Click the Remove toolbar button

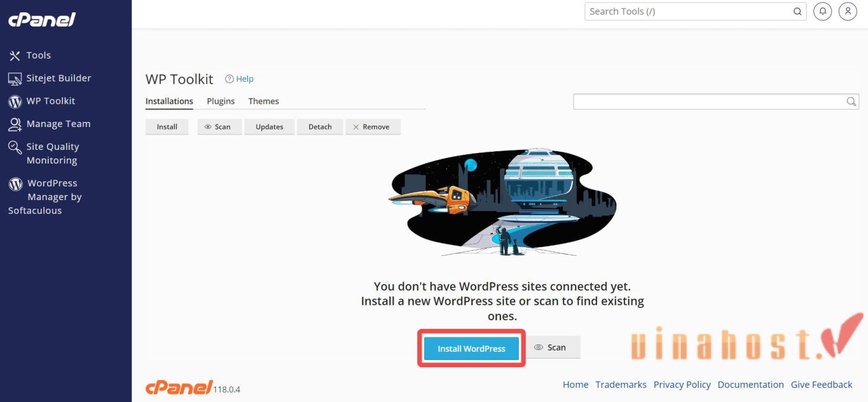373,126
